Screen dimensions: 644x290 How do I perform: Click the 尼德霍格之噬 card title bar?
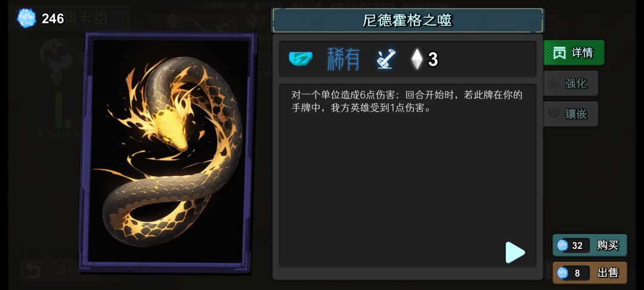(x=407, y=20)
